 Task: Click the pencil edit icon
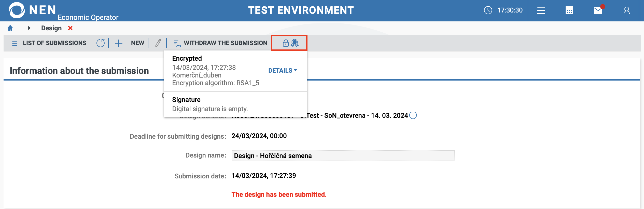(158, 43)
